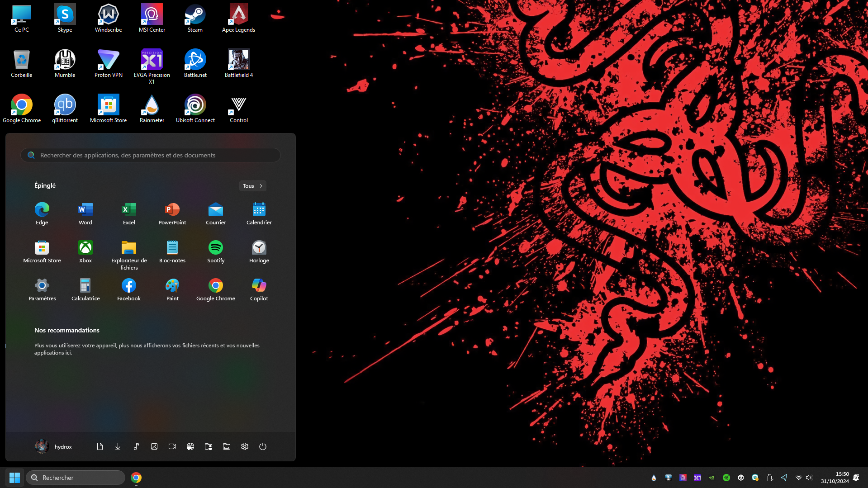Launch Word from pinned apps
Image resolution: width=868 pixels, height=488 pixels.
point(85,213)
